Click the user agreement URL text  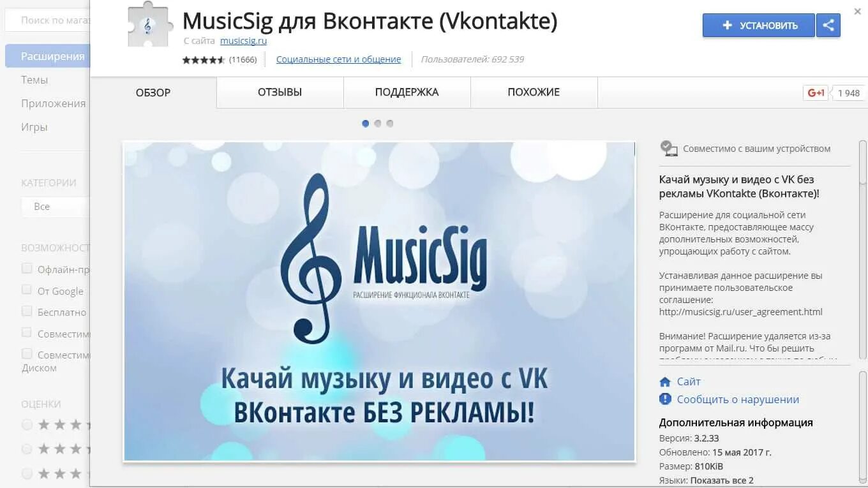coord(741,312)
